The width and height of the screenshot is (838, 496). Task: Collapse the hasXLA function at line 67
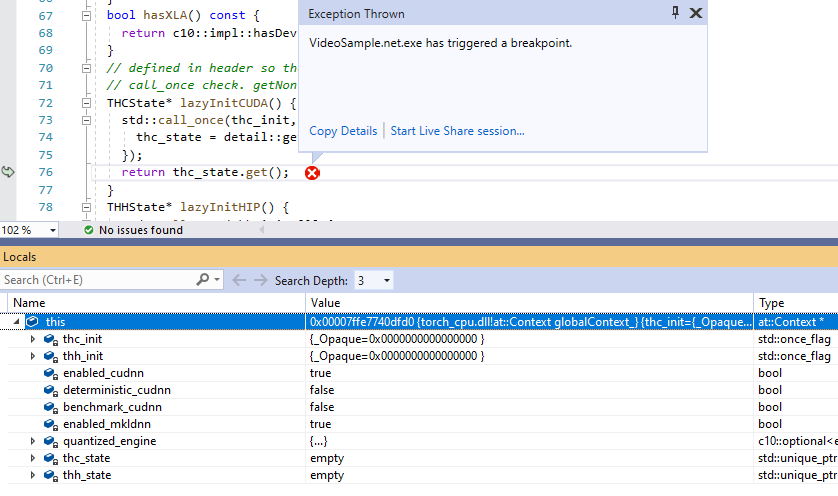pyautogui.click(x=86, y=16)
